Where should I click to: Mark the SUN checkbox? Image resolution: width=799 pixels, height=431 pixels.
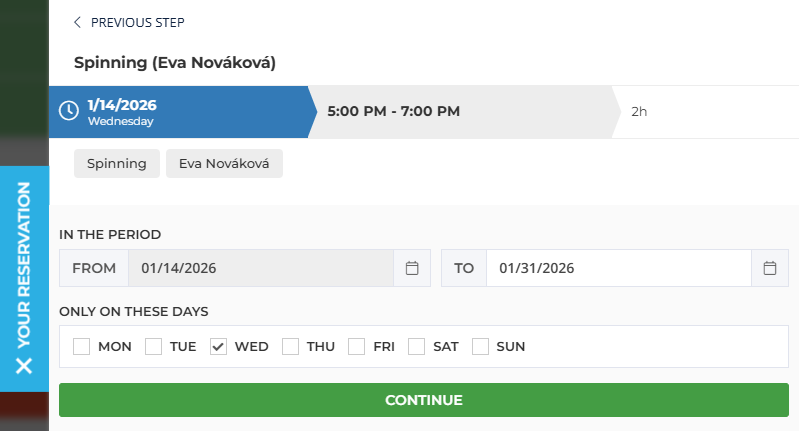tap(481, 347)
